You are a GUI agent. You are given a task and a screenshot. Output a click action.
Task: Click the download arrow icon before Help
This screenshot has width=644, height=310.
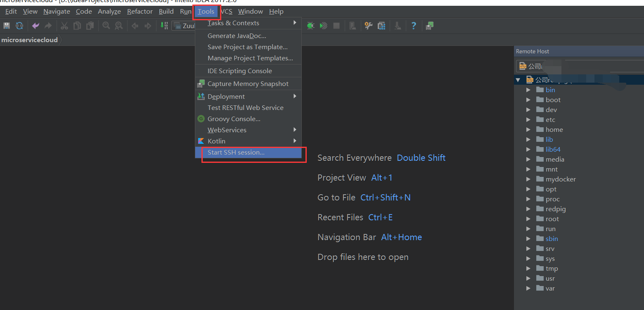tap(398, 26)
